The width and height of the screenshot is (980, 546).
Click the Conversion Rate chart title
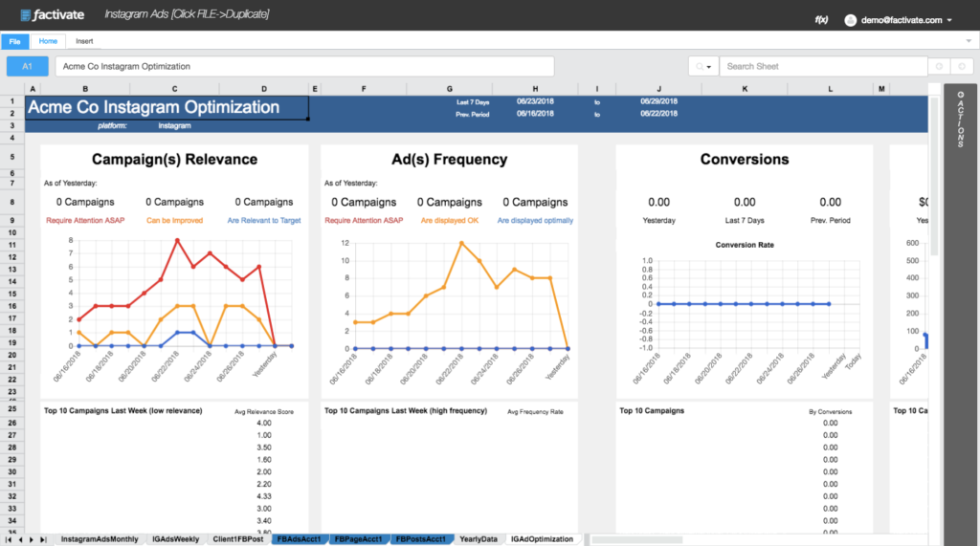745,245
